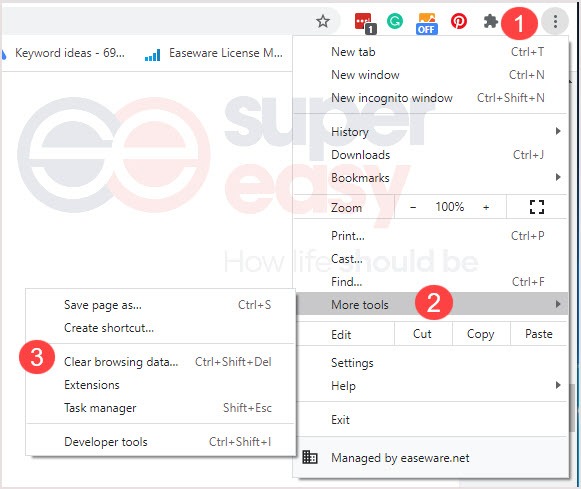Screen dimensions: 581x489
Task: Open the Grammarly extension icon
Action: tap(395, 21)
